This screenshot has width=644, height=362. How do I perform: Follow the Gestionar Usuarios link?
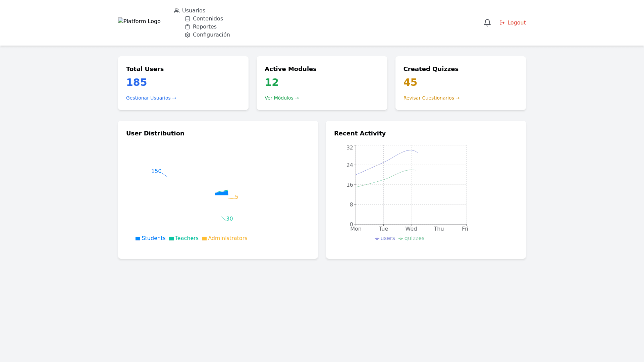click(151, 98)
